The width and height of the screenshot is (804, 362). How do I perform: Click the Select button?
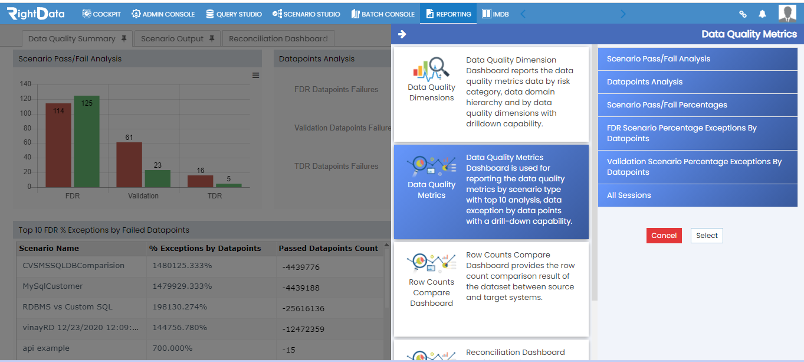tap(707, 235)
